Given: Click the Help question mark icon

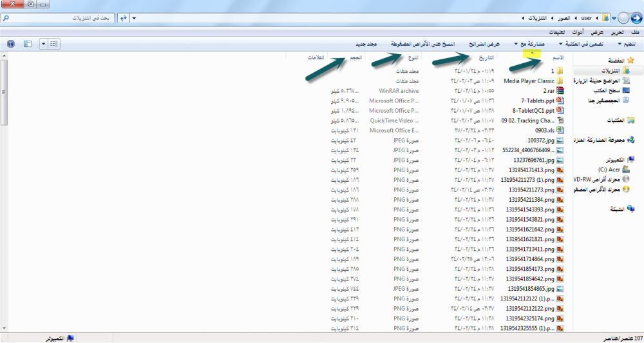Looking at the screenshot, I should click(10, 44).
